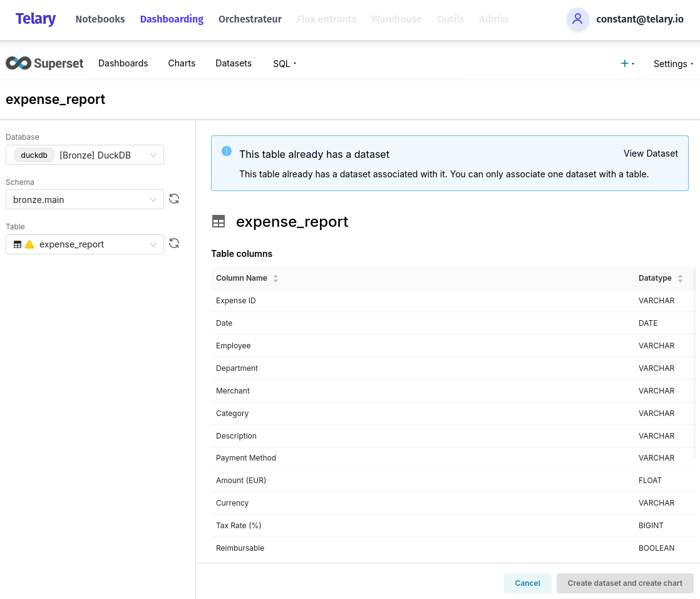Refresh the table list

[x=174, y=243]
